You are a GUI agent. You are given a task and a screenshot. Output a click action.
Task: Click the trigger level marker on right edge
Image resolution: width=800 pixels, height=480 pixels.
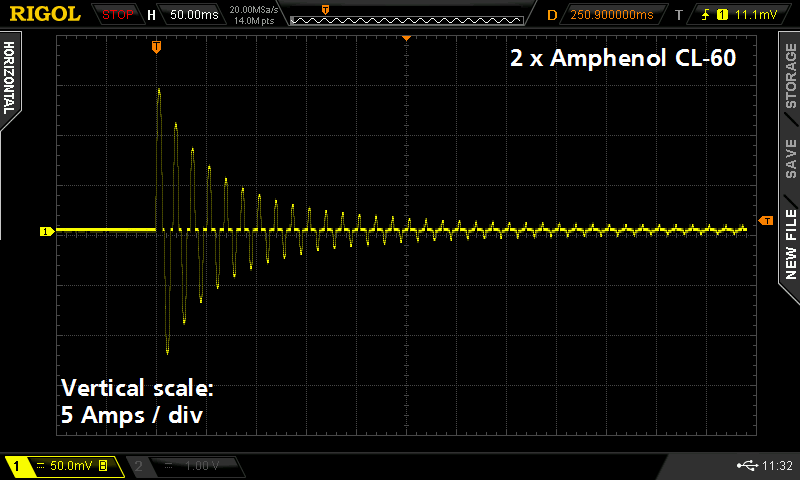pos(766,221)
